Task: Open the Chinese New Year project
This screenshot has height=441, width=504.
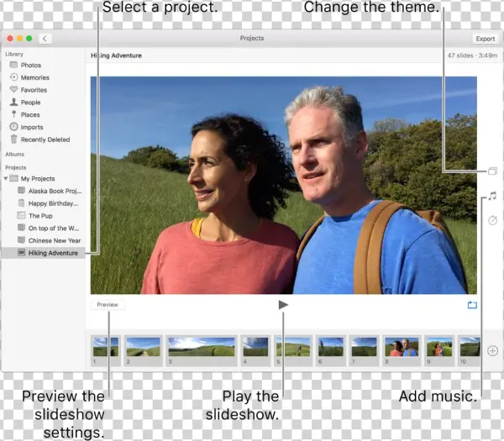Action: coord(52,240)
